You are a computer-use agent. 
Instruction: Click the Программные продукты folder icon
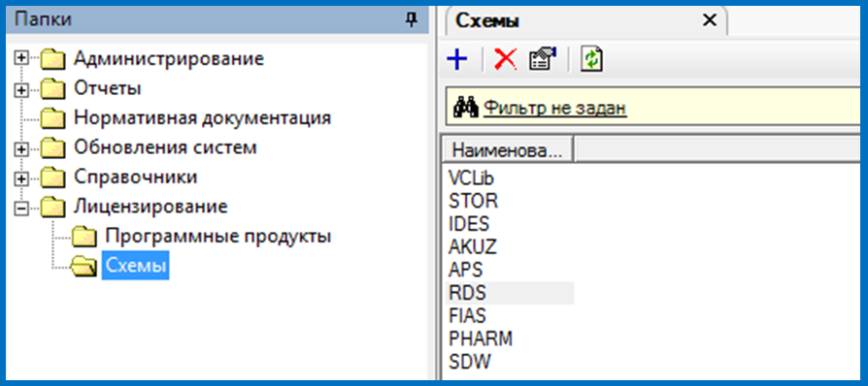[x=84, y=237]
